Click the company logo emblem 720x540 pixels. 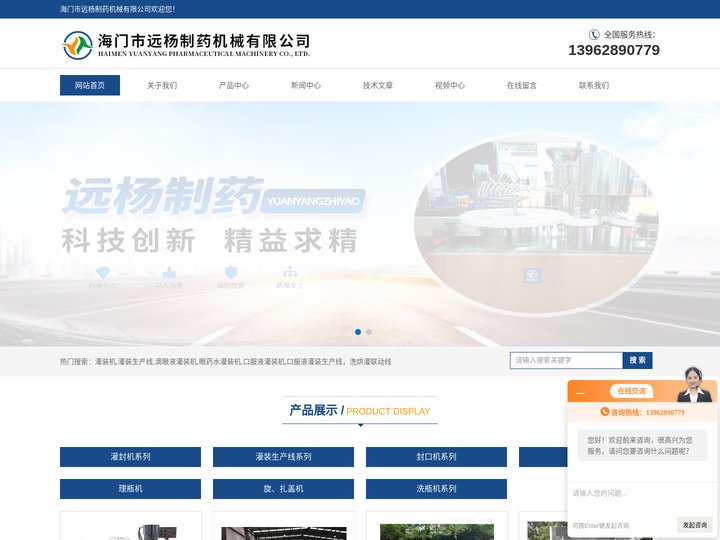78,45
